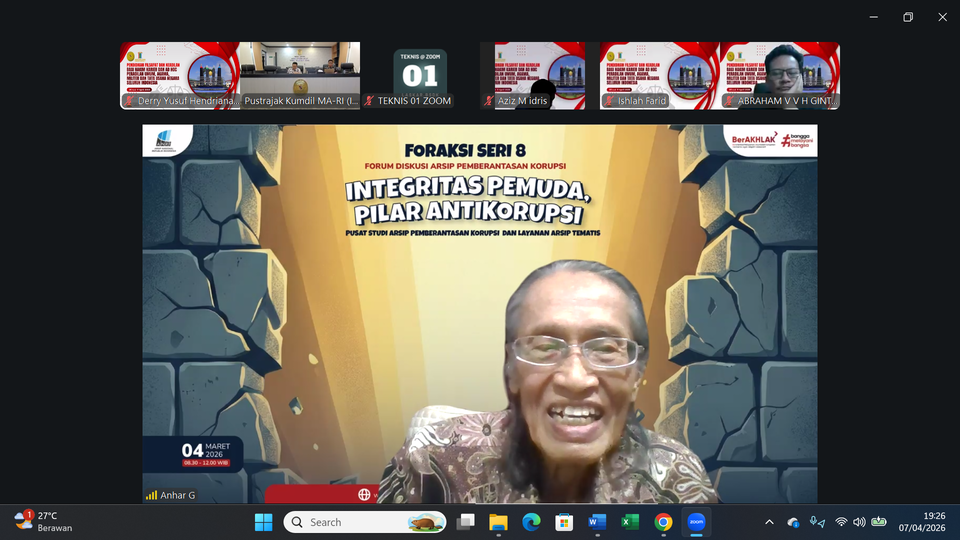Click battery status tray icon

click(879, 522)
